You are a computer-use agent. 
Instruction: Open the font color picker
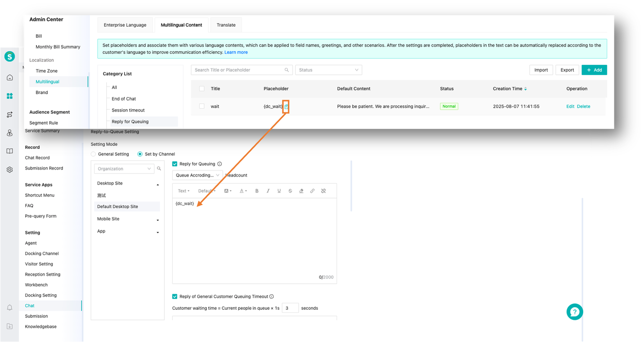(243, 191)
